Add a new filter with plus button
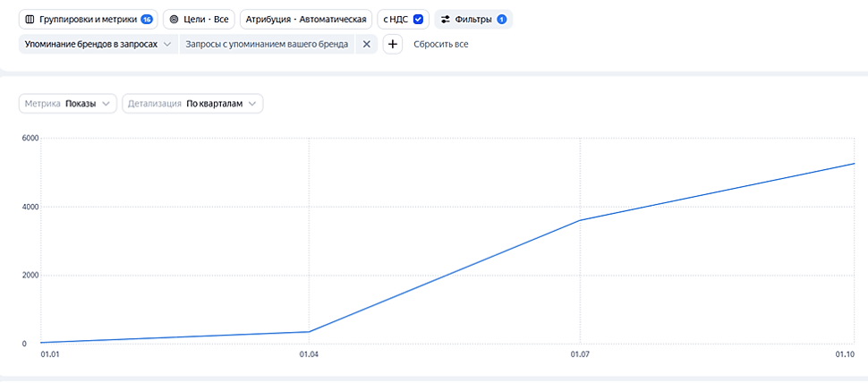Viewport: 868px width, 383px height. [x=393, y=44]
